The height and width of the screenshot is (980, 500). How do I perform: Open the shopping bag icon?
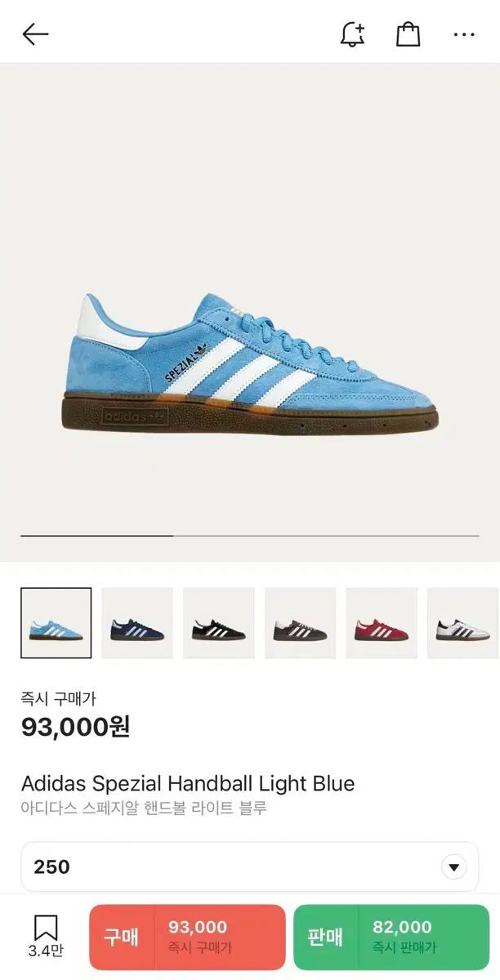pyautogui.click(x=408, y=33)
